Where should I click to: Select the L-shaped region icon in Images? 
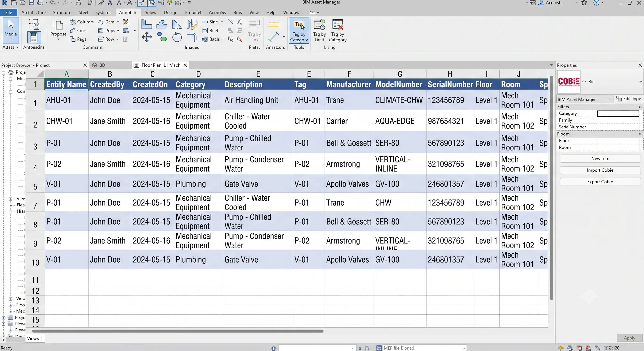tap(147, 24)
